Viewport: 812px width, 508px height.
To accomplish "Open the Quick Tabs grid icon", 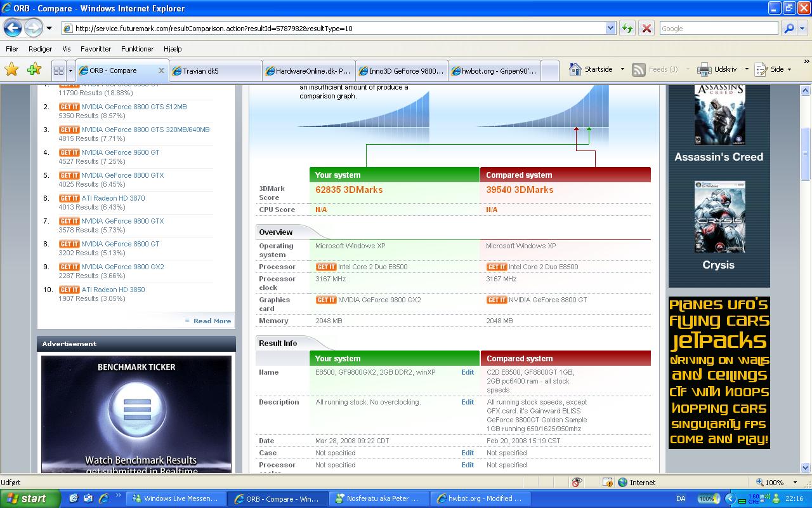I will (58, 70).
